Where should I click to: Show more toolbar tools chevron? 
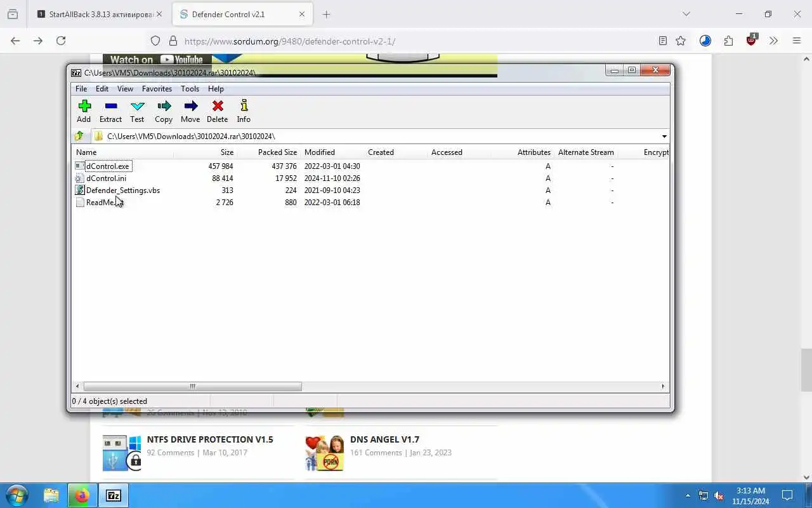(773, 41)
